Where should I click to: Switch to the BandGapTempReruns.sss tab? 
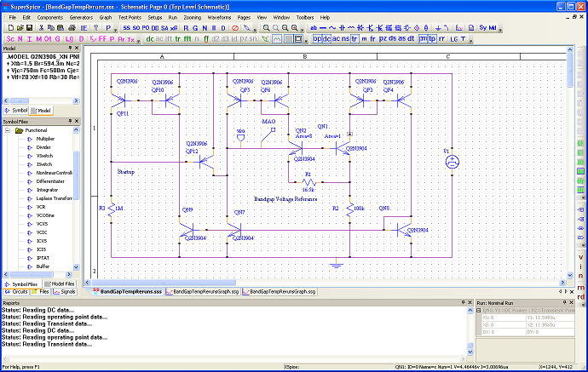127,291
